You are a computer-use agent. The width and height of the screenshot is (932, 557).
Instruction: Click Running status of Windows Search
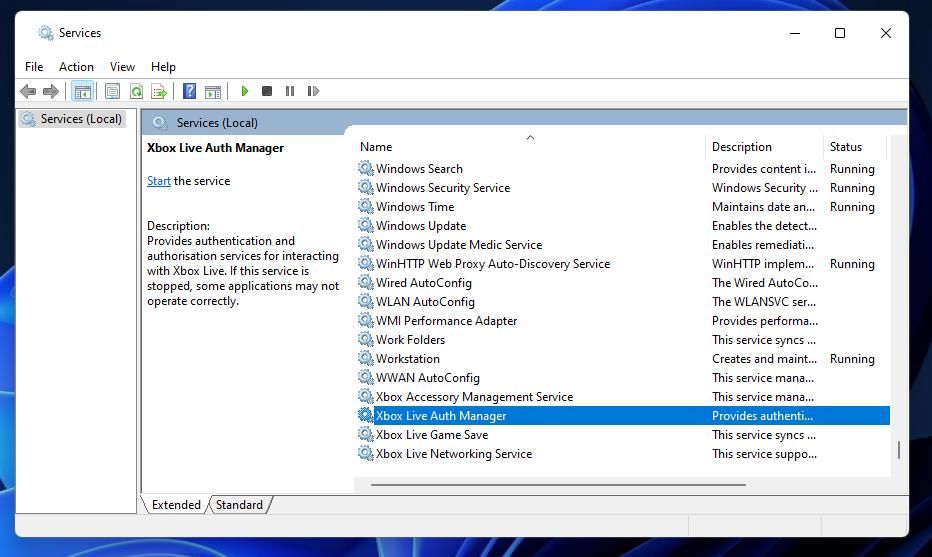(x=852, y=169)
